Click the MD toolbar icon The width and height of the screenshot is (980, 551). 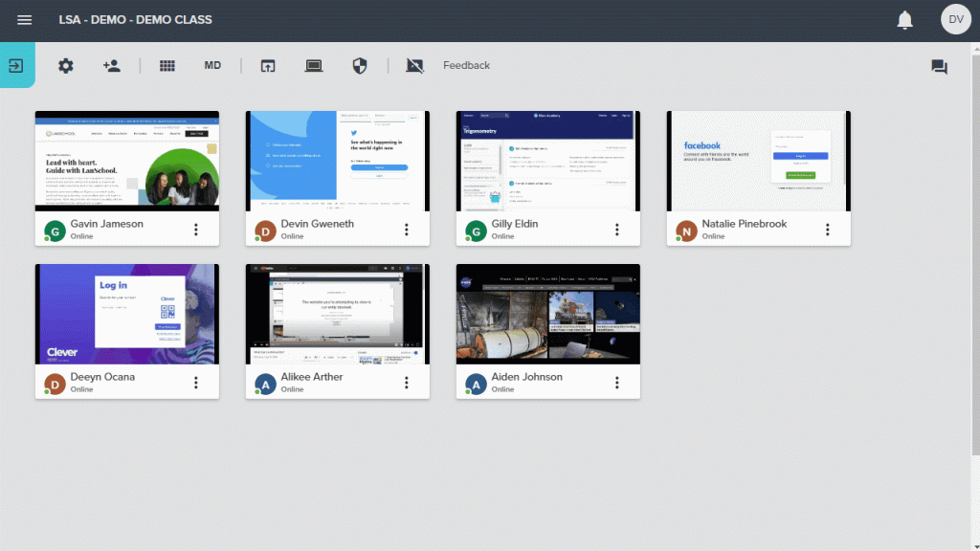[x=212, y=65]
